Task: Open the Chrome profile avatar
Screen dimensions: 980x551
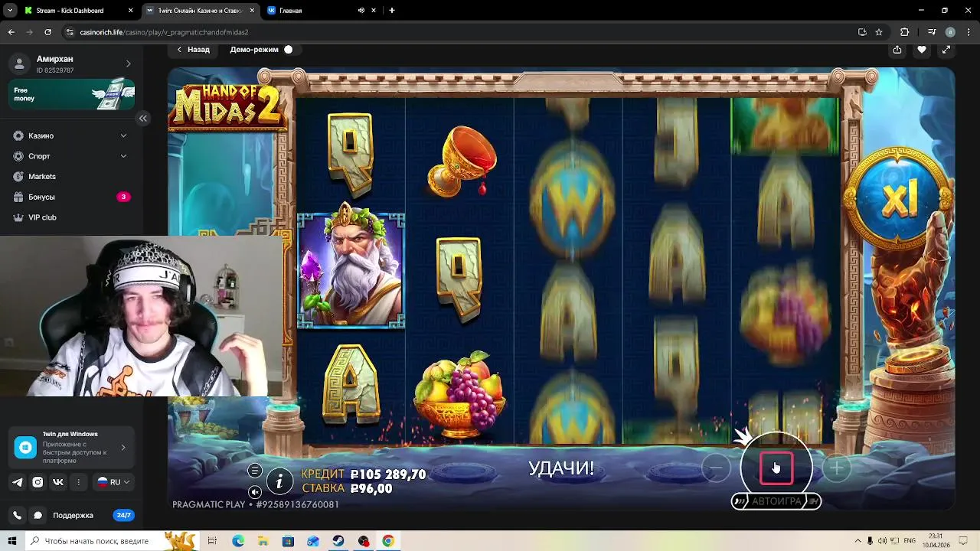Action: tap(950, 32)
